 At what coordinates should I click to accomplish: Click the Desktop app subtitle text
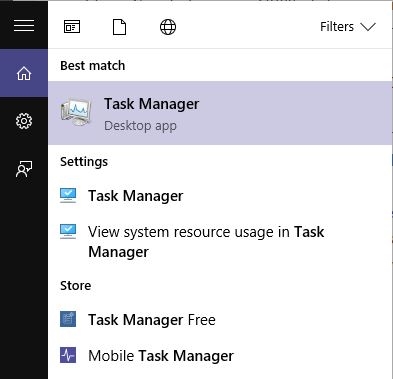[140, 126]
